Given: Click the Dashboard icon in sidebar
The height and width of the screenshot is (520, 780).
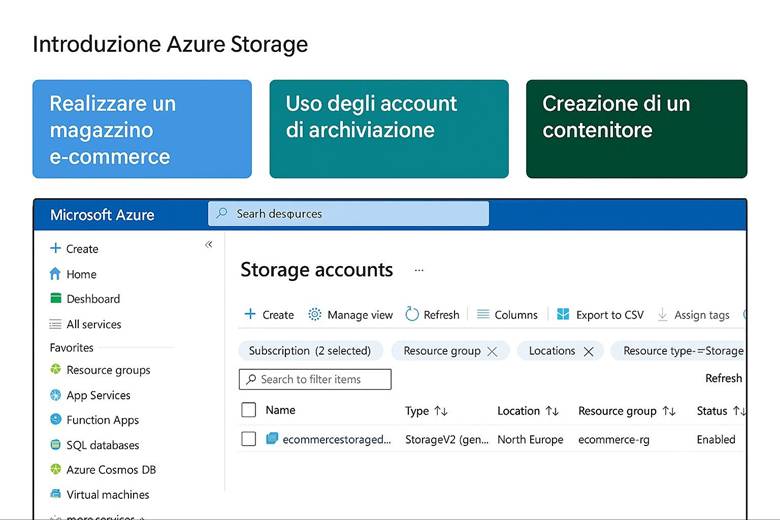Looking at the screenshot, I should click(x=56, y=299).
